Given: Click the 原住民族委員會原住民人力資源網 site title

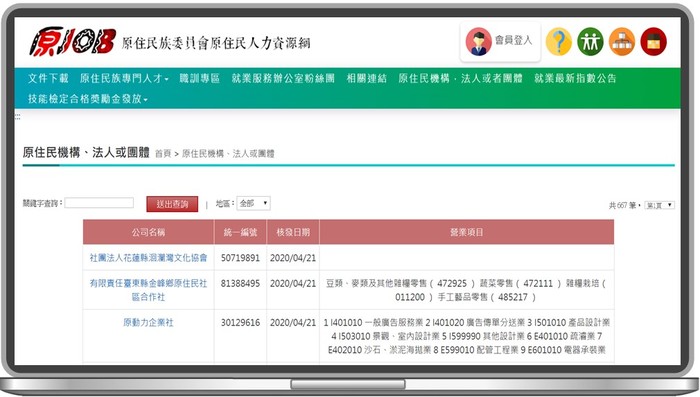Looking at the screenshot, I should tap(216, 43).
